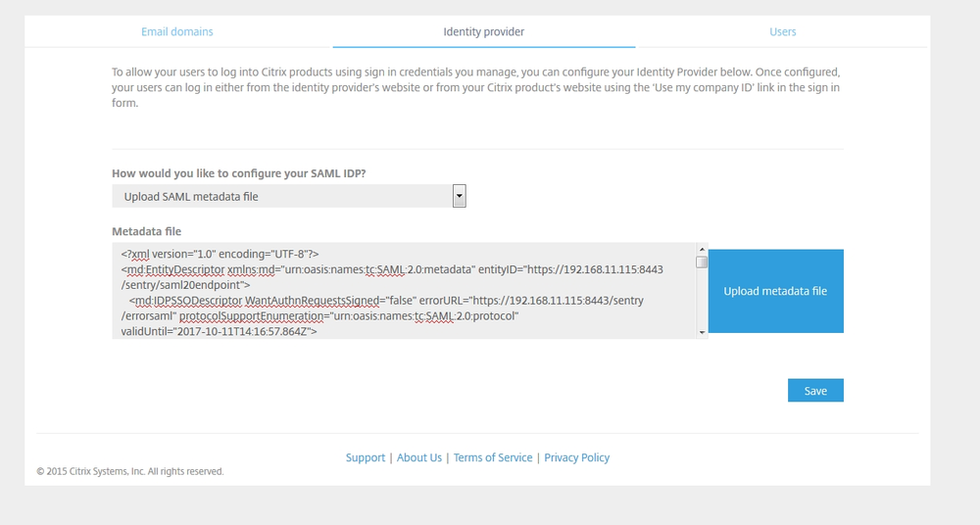Click the metadata box scroll-up arrow
The image size is (980, 525).
(702, 249)
